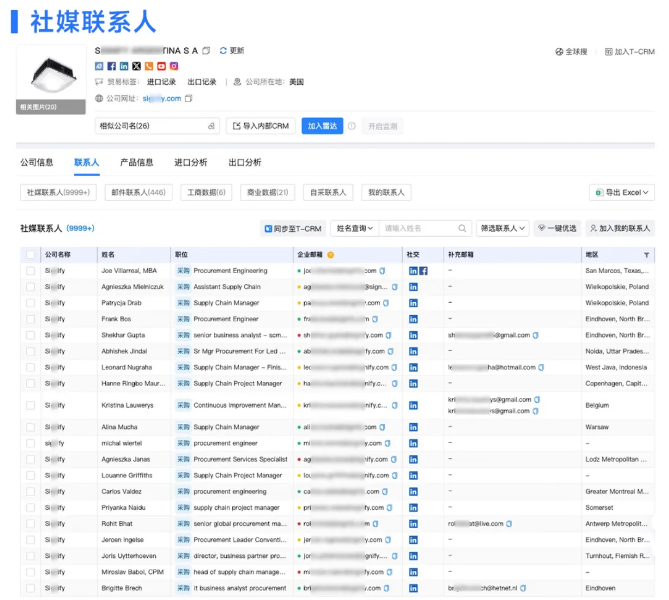Click the 更新 refresh icon

(x=223, y=51)
